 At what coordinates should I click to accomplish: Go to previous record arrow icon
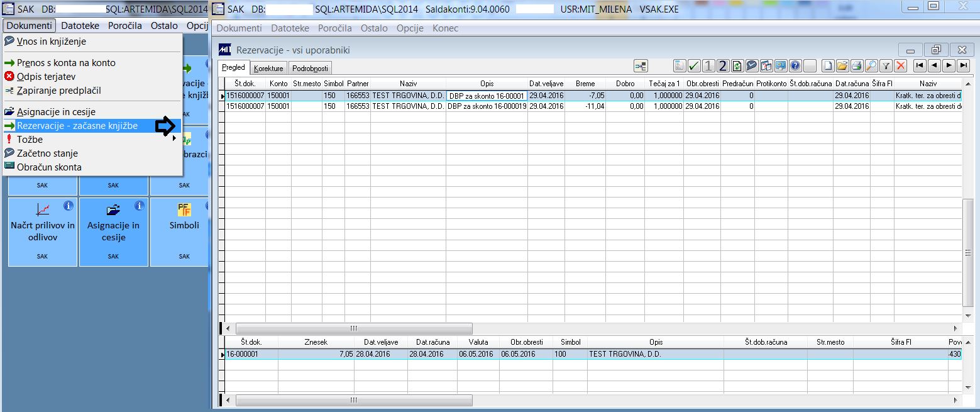coord(934,65)
